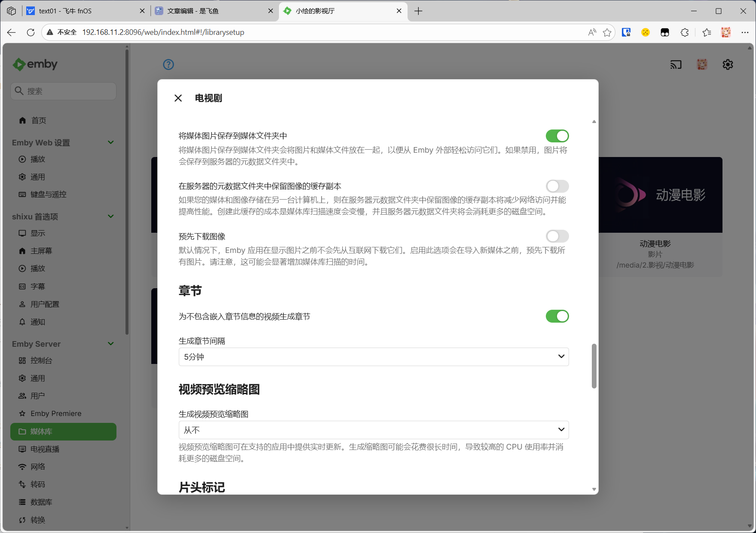Viewport: 756px width, 533px height.
Task: Select 转码 in the Emby Server menu
Action: pyautogui.click(x=38, y=484)
